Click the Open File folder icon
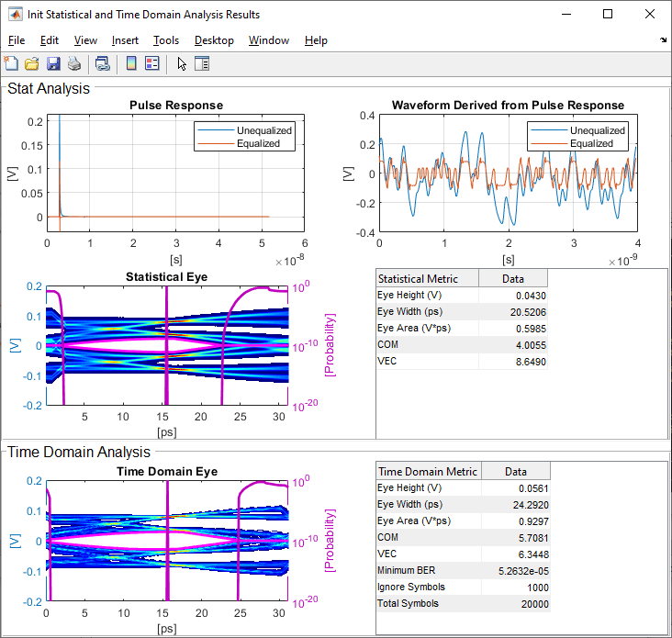 [32, 63]
